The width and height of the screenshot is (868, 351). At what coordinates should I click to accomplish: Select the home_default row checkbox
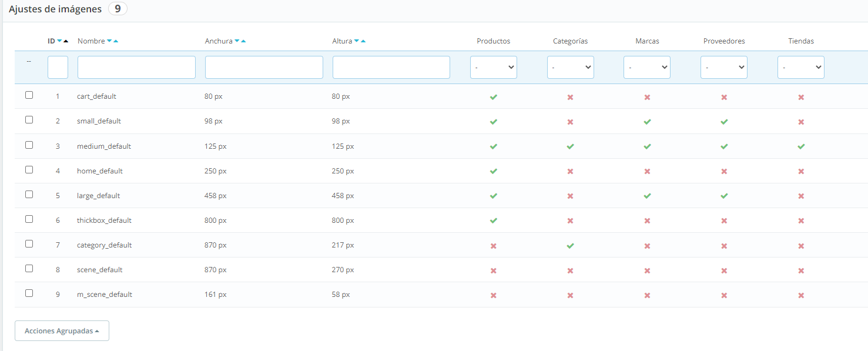tap(29, 169)
